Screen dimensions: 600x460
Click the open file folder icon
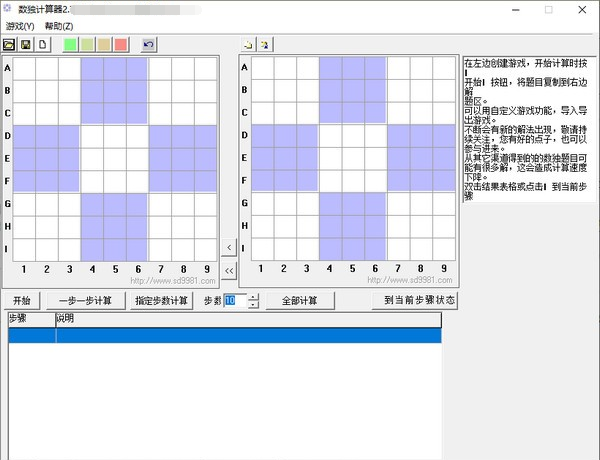click(x=9, y=45)
